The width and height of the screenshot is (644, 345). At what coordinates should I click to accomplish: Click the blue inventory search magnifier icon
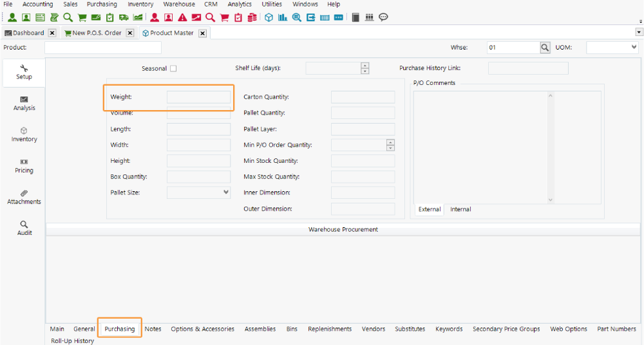click(296, 17)
